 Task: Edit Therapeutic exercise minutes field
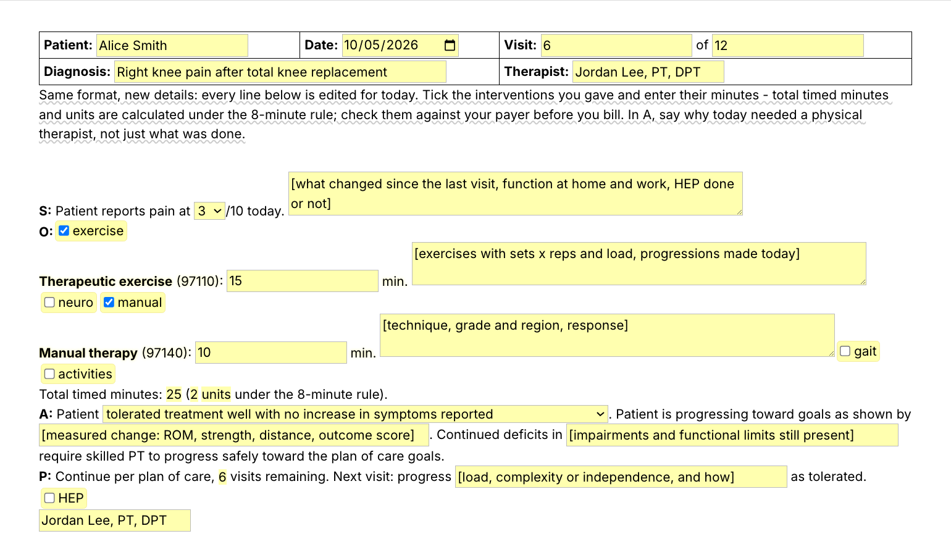[x=303, y=281]
